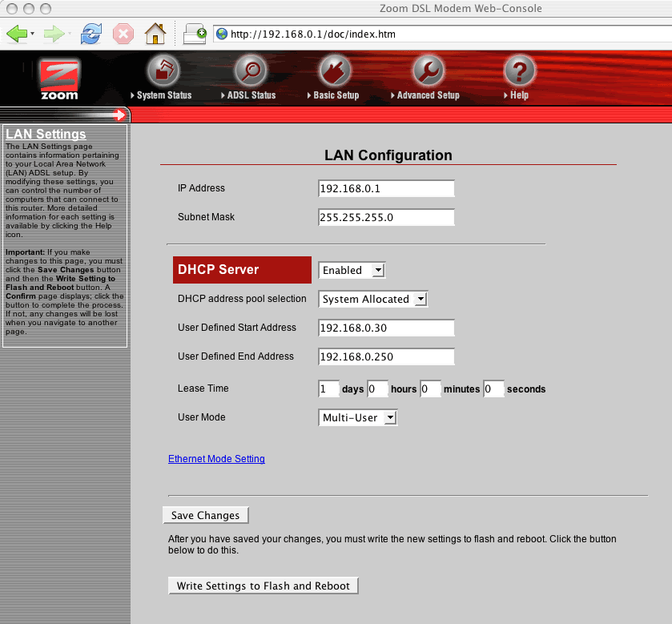The height and width of the screenshot is (624, 672).
Task: Click the Zoom logo
Action: (x=59, y=79)
